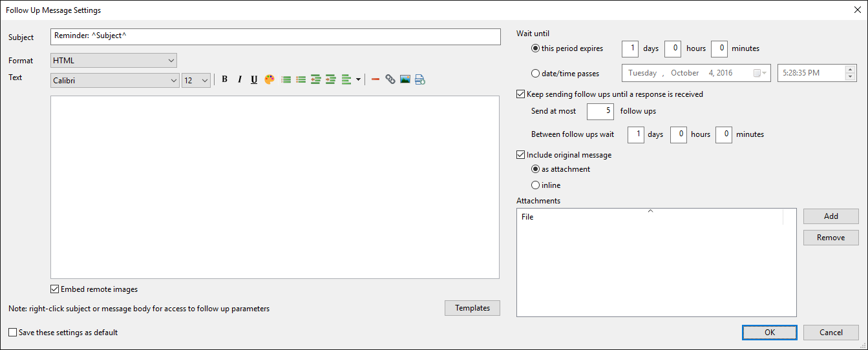
Task: Click Between follow ups days field
Action: click(636, 134)
